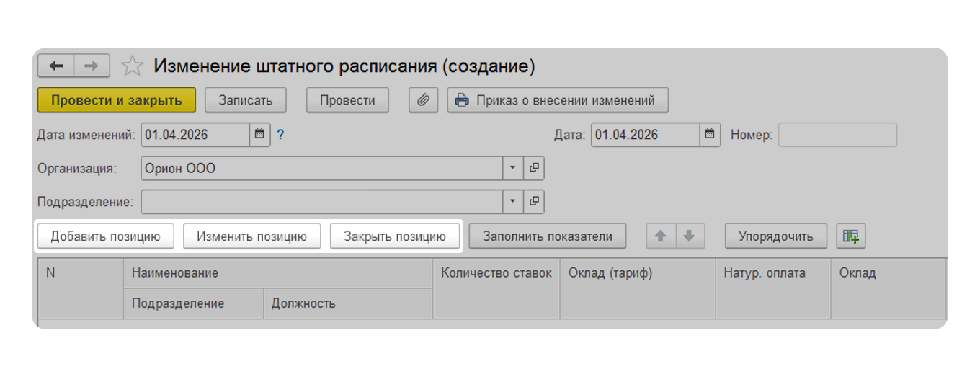Click Изменить позицию
Screen dimensions: 980x377
point(252,236)
